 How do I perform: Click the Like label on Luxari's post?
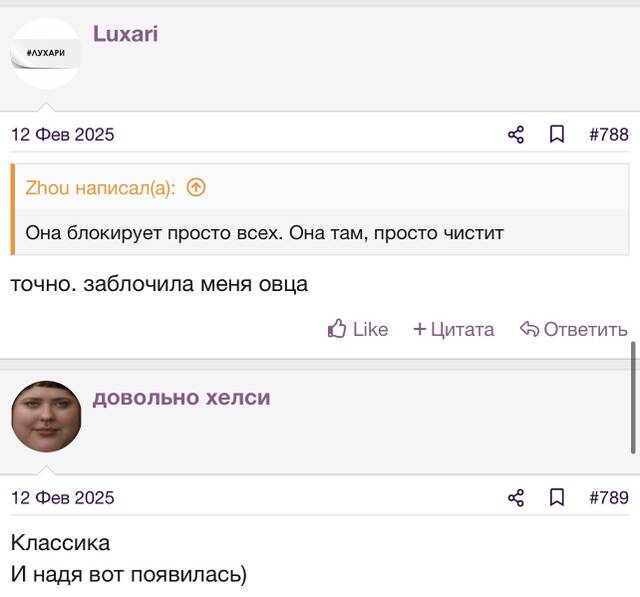coord(370,329)
